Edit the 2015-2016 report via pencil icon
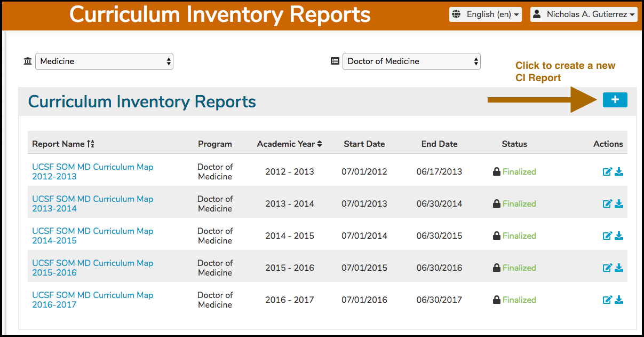Viewport: 644px width, 337px height. pos(607,268)
